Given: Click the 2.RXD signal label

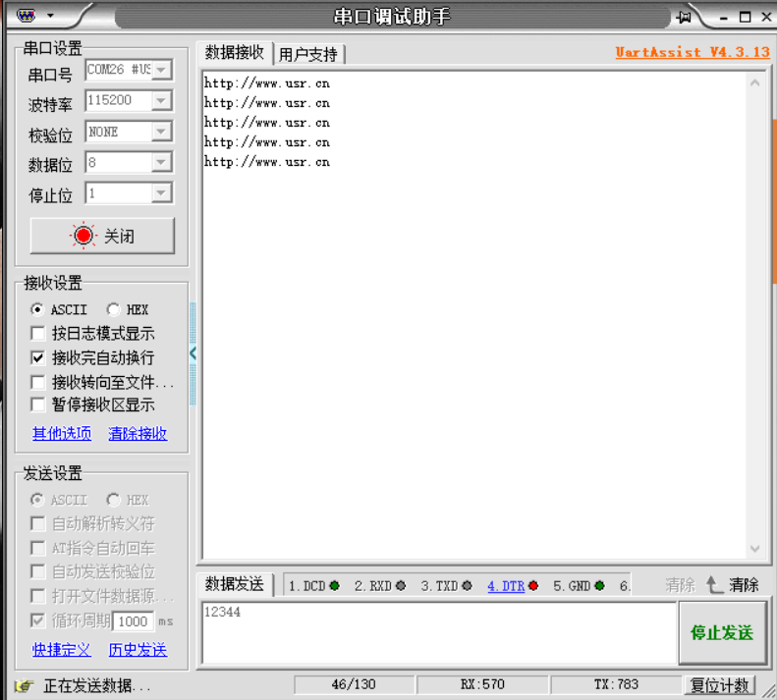Looking at the screenshot, I should pos(373,586).
